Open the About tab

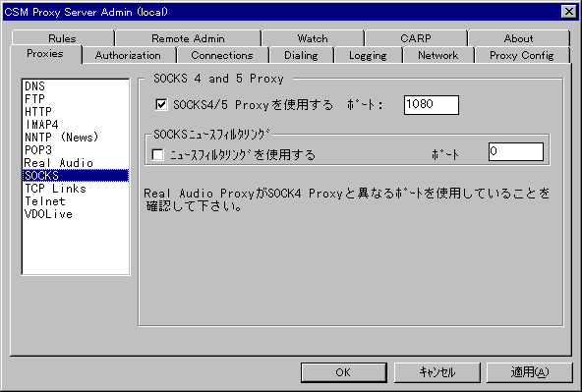pos(518,38)
